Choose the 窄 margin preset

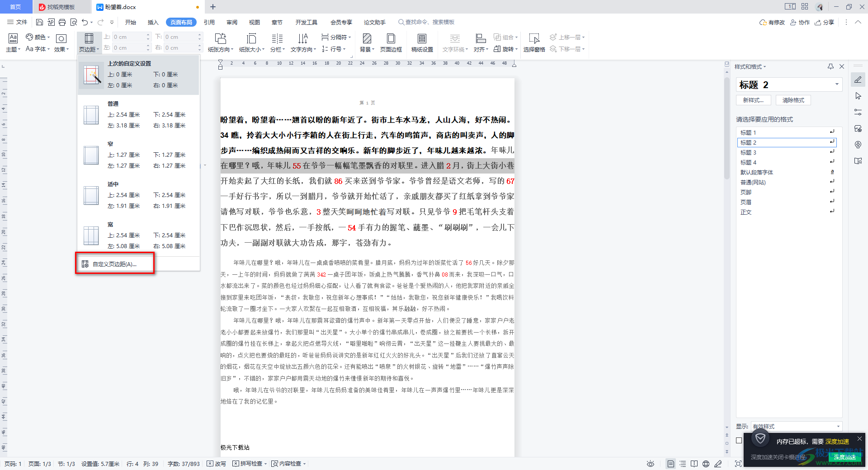click(x=138, y=155)
